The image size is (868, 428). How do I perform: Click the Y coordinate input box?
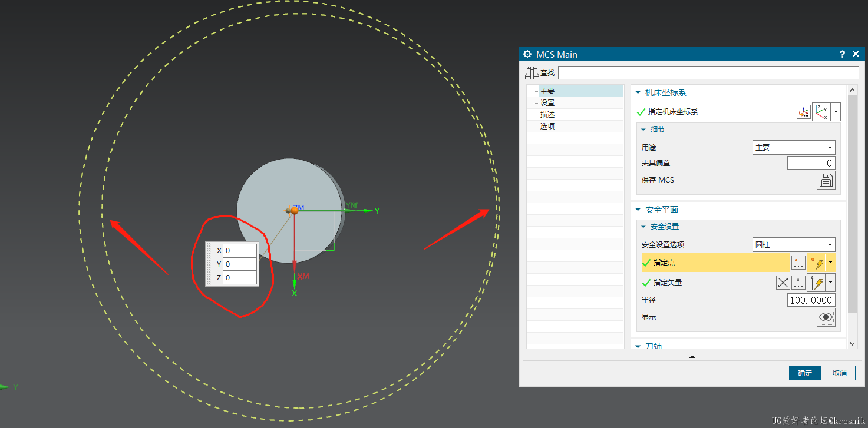click(240, 264)
